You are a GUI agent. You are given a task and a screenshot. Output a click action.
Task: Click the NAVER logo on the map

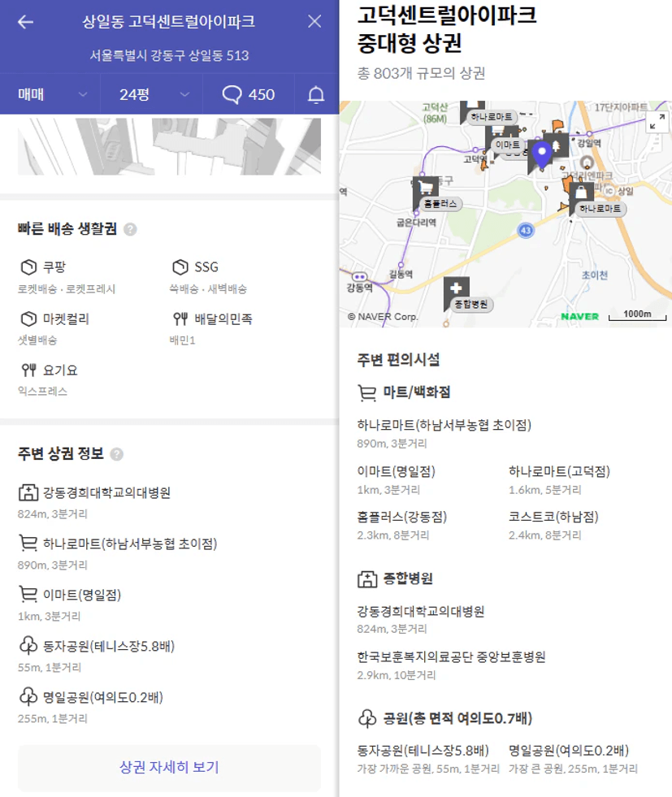point(579,316)
